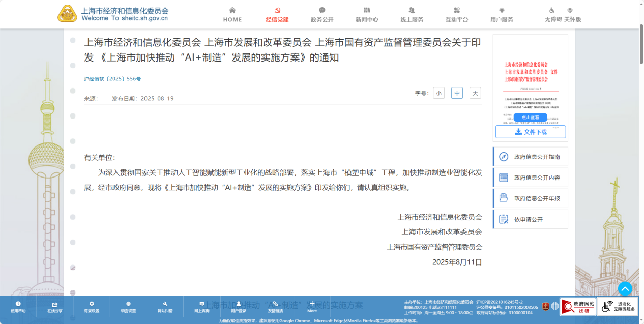Viewport: 644px width, 324px height.
Task: Set font size to 小
Action: (x=438, y=93)
